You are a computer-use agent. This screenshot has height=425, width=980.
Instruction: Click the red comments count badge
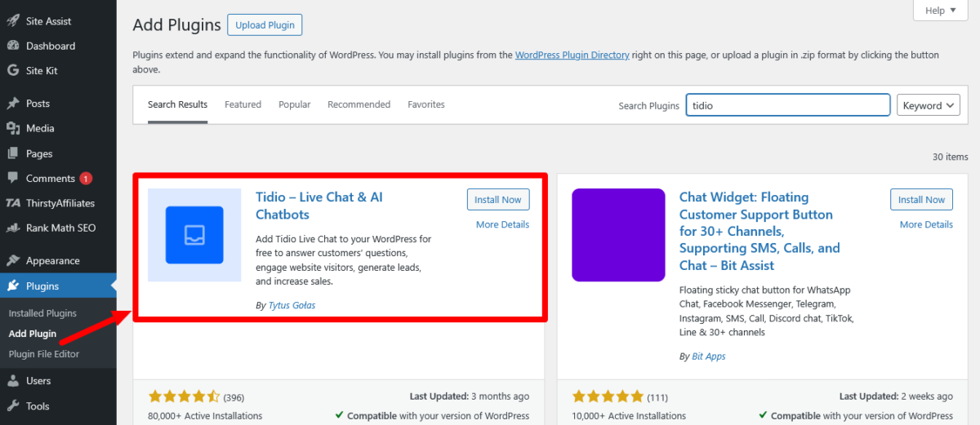click(x=87, y=179)
